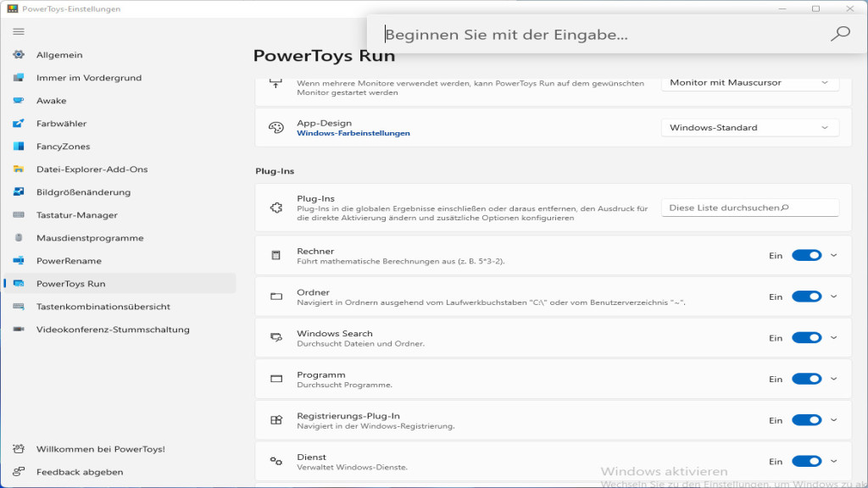868x488 pixels.
Task: Select the Registrierungs-Plug-In icon
Action: [275, 419]
